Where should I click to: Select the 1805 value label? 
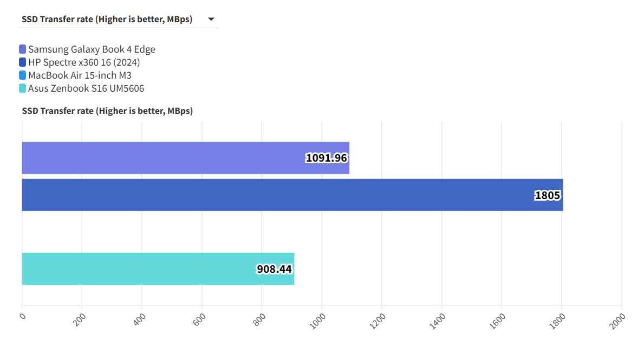point(548,195)
